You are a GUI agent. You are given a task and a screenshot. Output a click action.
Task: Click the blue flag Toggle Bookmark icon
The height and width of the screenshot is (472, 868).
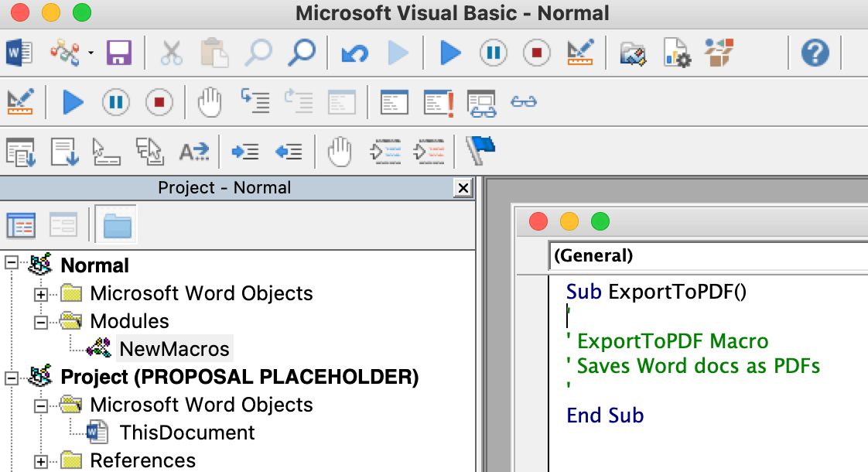(480, 149)
